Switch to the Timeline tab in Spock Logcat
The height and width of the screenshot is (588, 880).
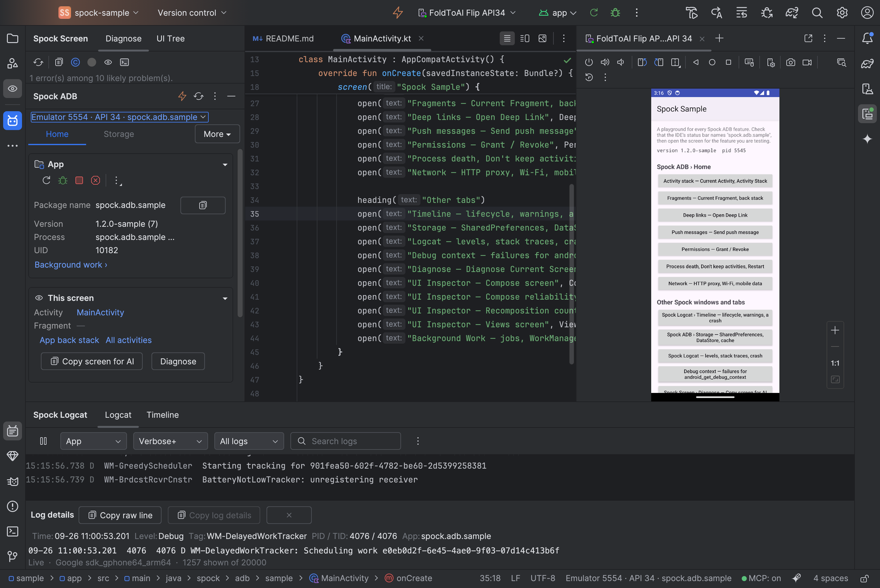tap(162, 415)
